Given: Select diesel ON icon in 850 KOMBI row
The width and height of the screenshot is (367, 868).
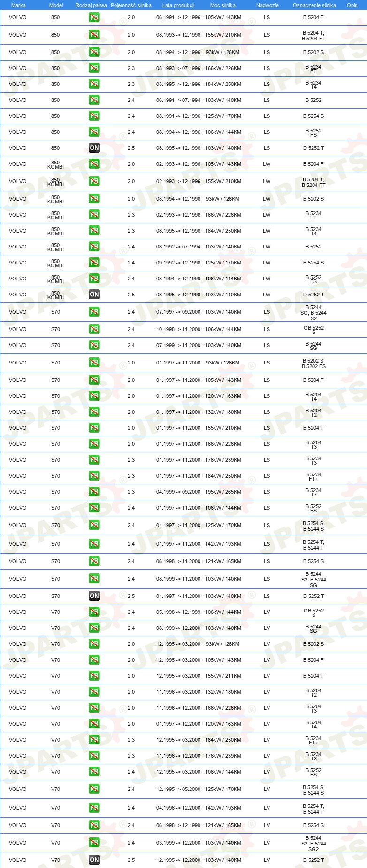Looking at the screenshot, I should [x=94, y=294].
